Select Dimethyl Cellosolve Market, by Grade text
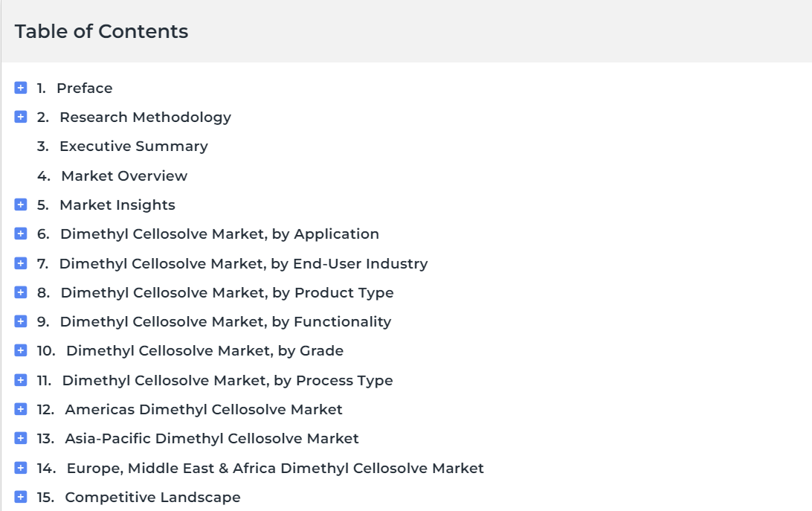This screenshot has width=812, height=511. (204, 351)
